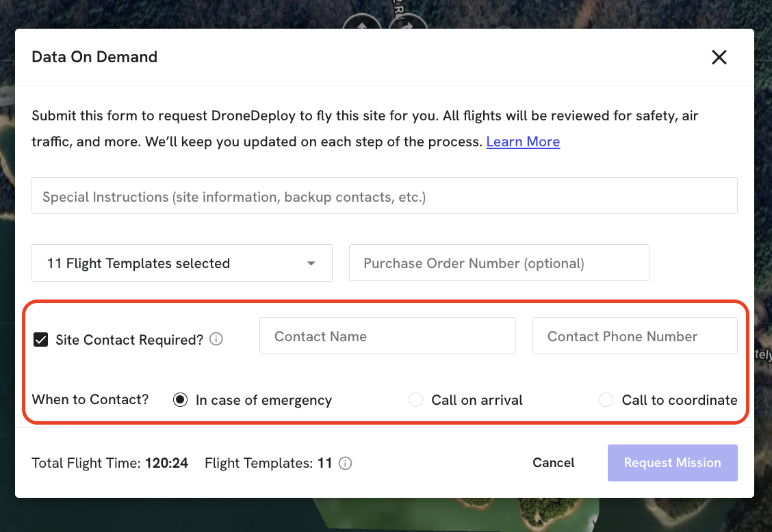Click the upward arrow map button behind dialog
Screen dimensions: 772x532
pyautogui.click(x=362, y=23)
